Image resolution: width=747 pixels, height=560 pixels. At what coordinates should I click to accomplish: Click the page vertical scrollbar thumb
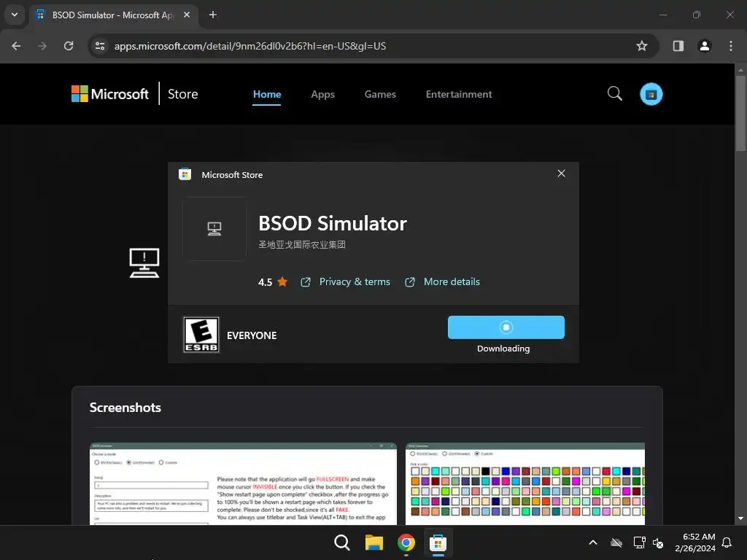740,113
